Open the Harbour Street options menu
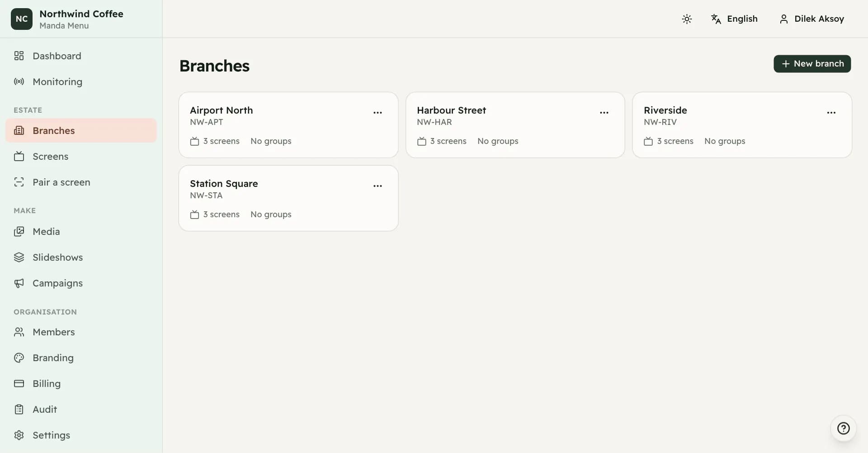Screen dimensions: 868x453 [x=604, y=113]
